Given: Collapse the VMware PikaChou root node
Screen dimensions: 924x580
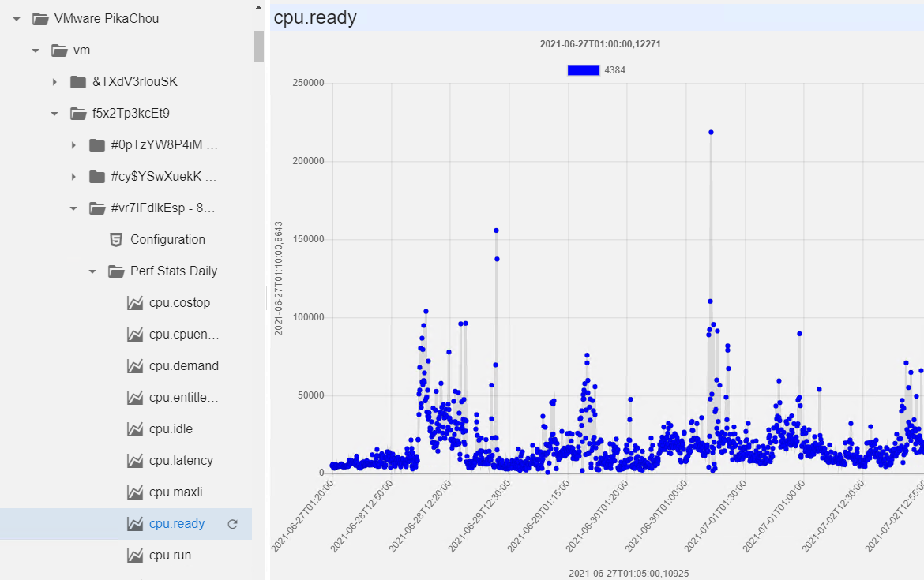Looking at the screenshot, I should tap(17, 19).
